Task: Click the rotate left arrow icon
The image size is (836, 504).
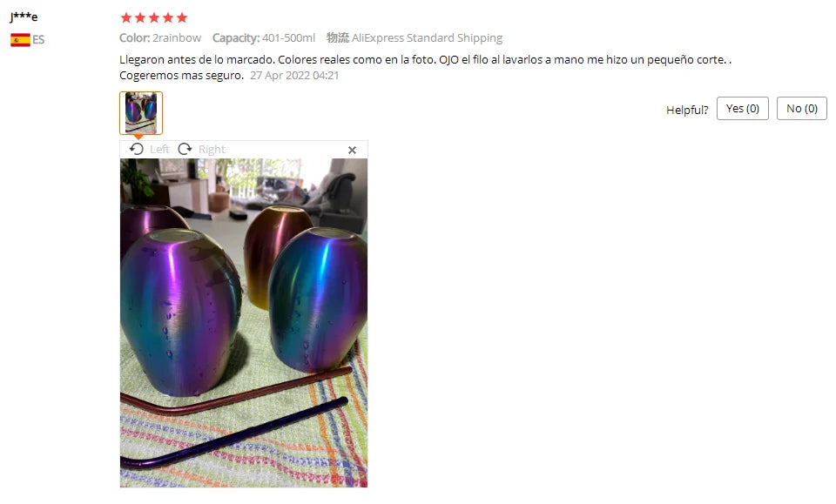Action: click(x=137, y=149)
